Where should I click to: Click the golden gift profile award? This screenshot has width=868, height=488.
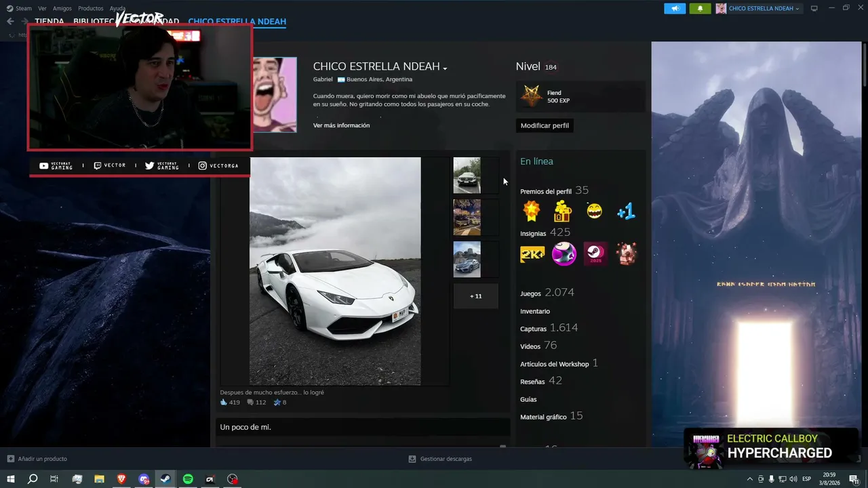tap(563, 211)
